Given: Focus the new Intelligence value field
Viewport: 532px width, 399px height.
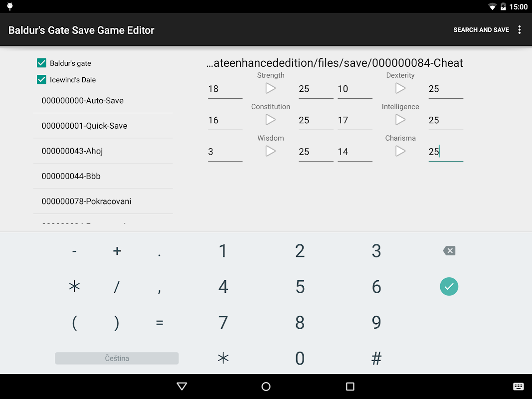Looking at the screenshot, I should (x=446, y=120).
